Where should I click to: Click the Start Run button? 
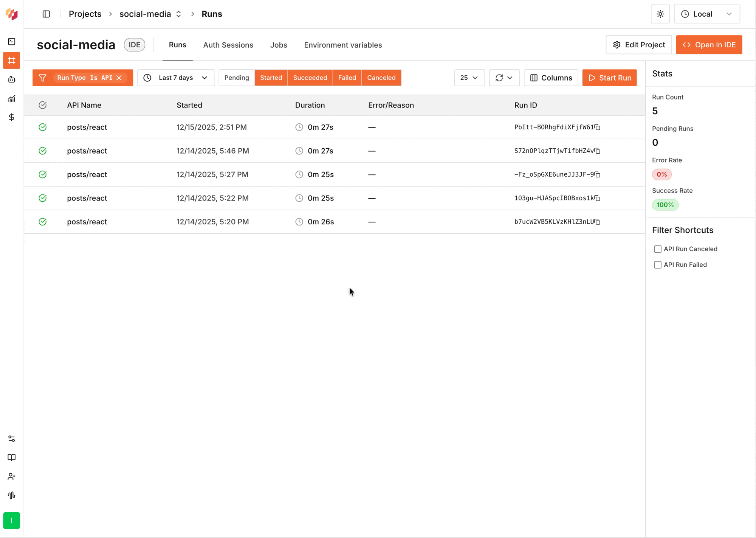click(x=609, y=78)
